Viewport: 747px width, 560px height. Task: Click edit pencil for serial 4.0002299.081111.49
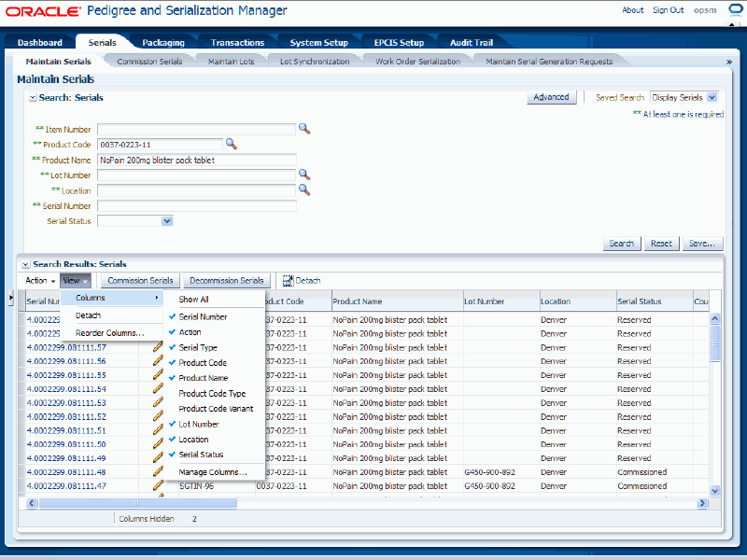158,457
